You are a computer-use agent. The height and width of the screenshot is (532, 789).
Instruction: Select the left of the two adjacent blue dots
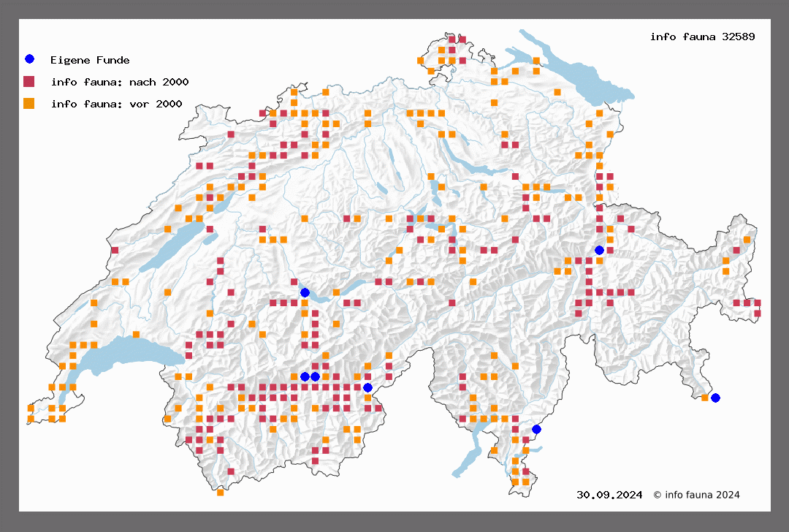(305, 376)
